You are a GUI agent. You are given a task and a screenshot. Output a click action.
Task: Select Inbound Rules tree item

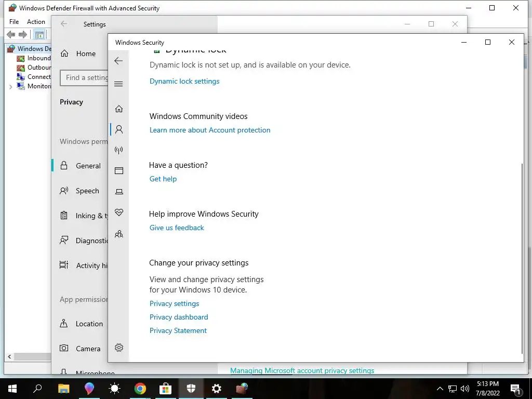pyautogui.click(x=34, y=58)
